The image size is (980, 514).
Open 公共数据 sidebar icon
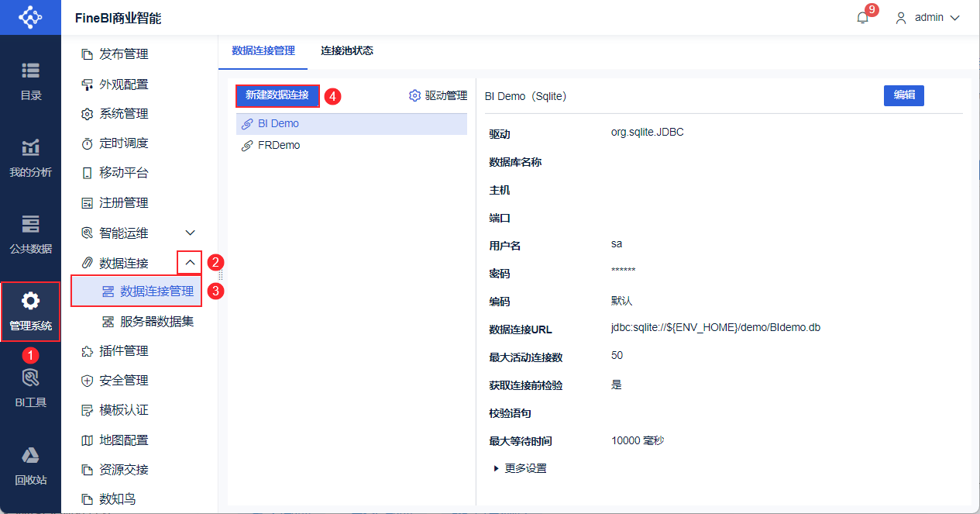[x=30, y=224]
